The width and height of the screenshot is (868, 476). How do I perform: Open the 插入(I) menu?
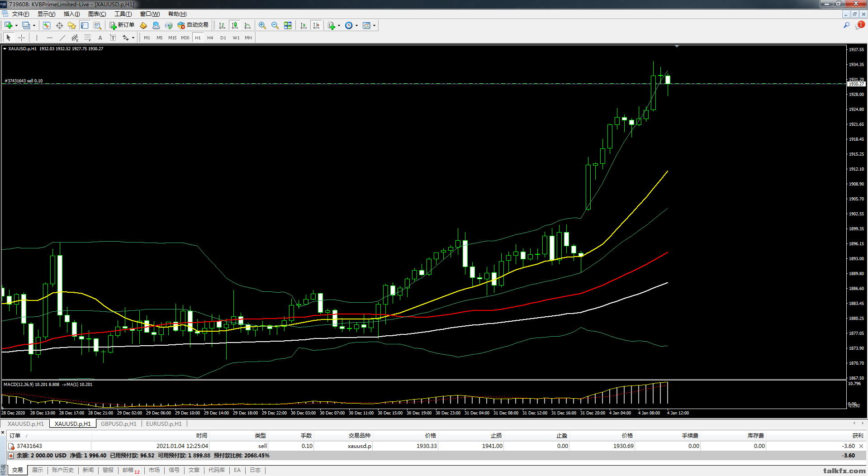[x=71, y=14]
